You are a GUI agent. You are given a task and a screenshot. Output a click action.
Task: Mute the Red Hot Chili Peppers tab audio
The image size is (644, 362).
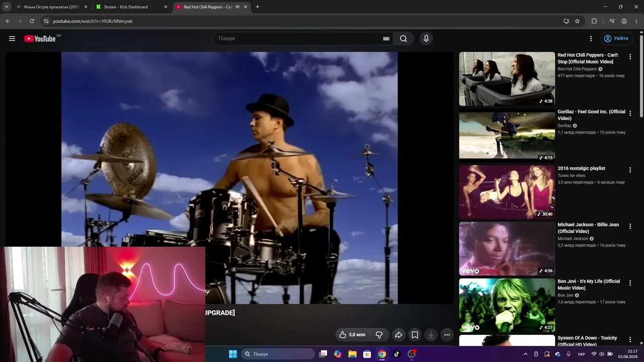[237, 7]
